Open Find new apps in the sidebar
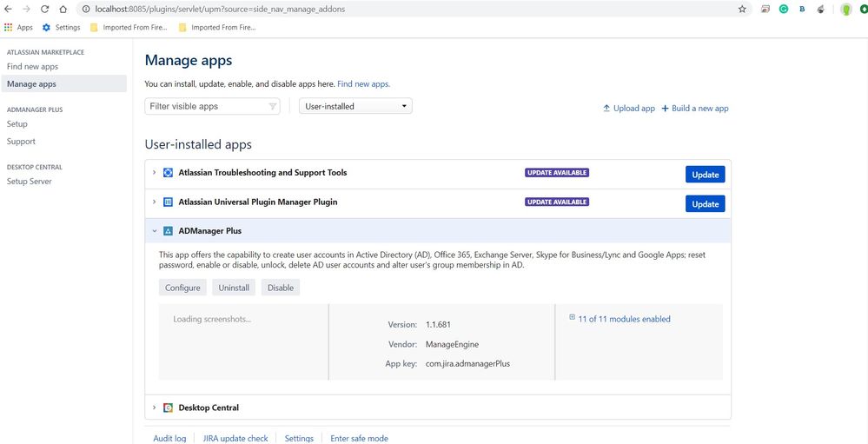868x444 pixels. [32, 66]
